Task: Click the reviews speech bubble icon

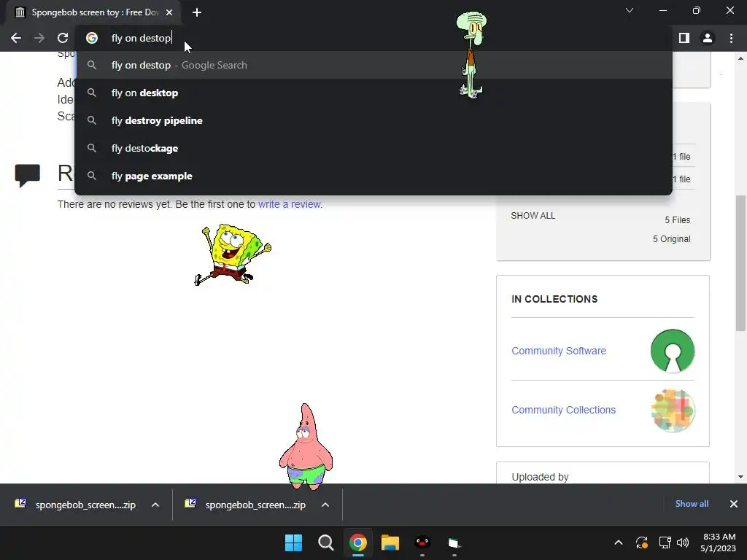Action: tap(27, 175)
